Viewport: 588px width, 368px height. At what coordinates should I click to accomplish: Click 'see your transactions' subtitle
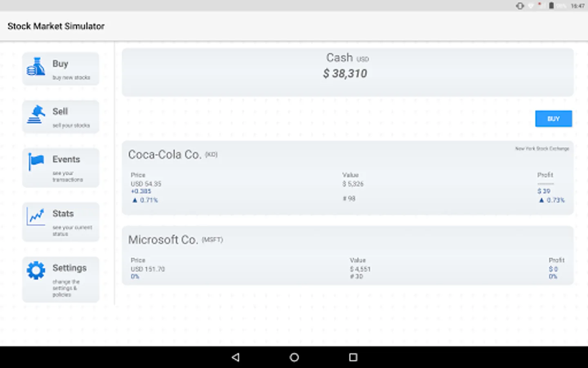tap(67, 176)
